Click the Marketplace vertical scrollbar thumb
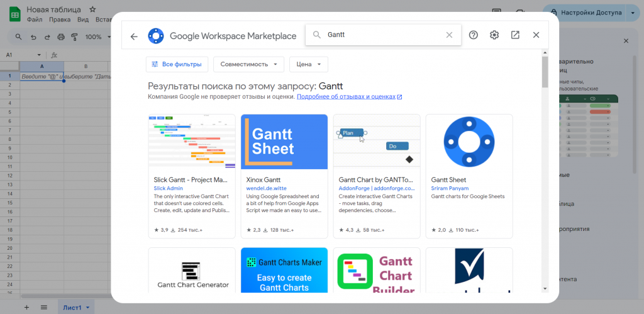Image resolution: width=644 pixels, height=314 pixels. point(545,72)
